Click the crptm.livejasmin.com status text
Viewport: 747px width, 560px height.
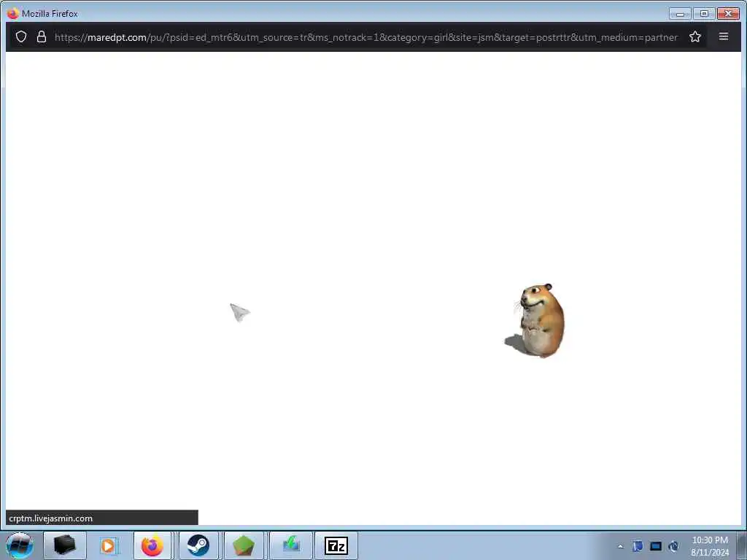50,518
